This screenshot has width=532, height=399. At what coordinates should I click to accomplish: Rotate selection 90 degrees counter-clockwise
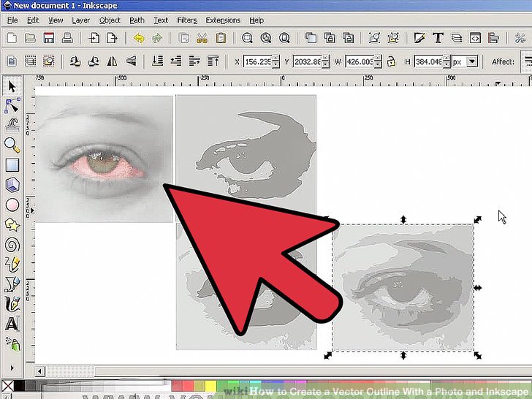coord(75,61)
